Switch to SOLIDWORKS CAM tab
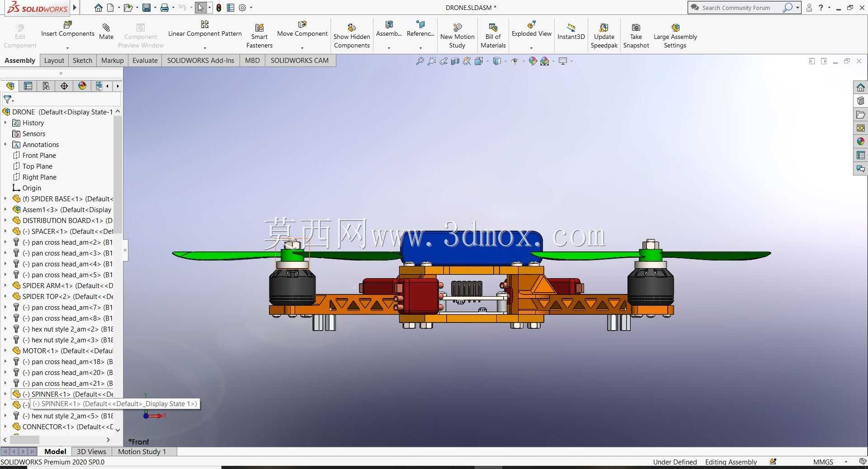The width and height of the screenshot is (868, 469). click(x=300, y=61)
